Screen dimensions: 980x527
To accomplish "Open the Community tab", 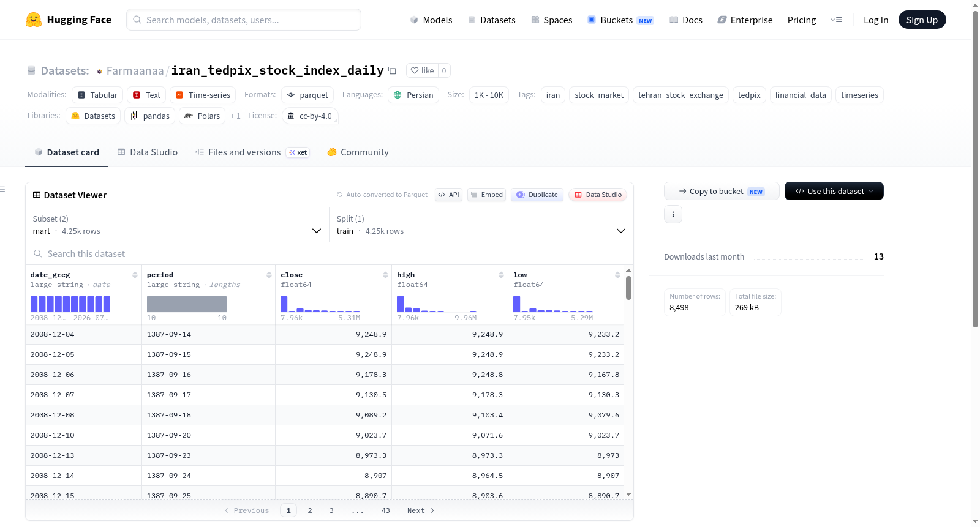I will [358, 152].
